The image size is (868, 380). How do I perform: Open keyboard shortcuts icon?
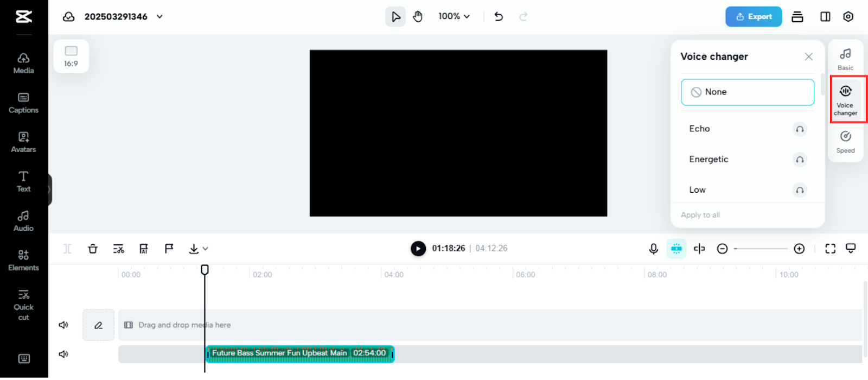point(24,358)
